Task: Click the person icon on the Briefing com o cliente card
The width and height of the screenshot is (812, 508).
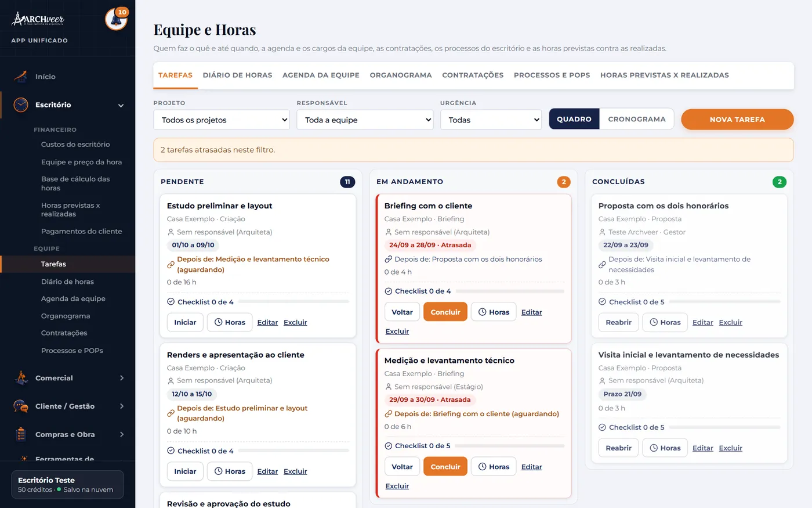Action: pyautogui.click(x=388, y=232)
